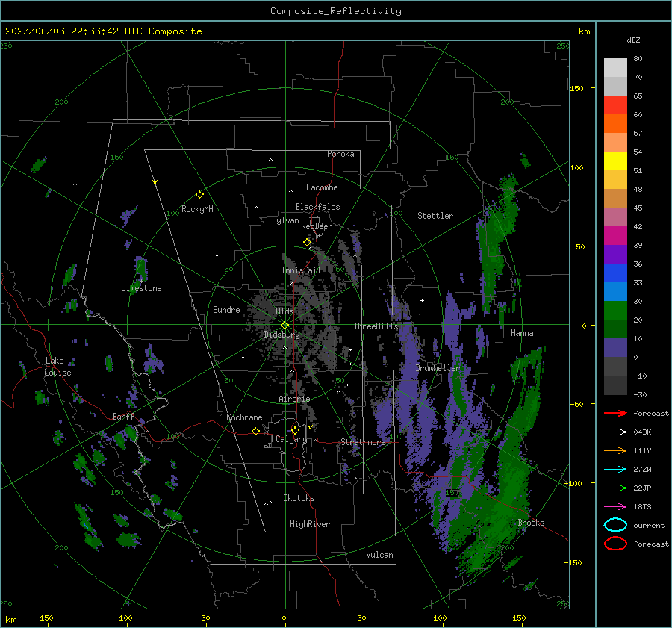Screen dimensions: 672x628
Task: Click the cyan current ellipse icon
Action: pos(615,525)
